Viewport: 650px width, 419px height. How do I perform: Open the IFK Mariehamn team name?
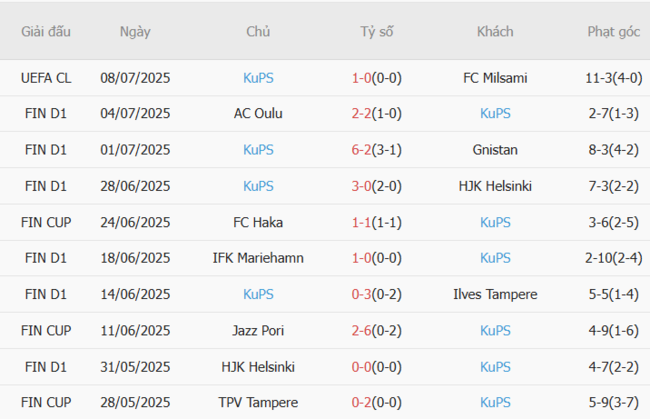point(258,258)
